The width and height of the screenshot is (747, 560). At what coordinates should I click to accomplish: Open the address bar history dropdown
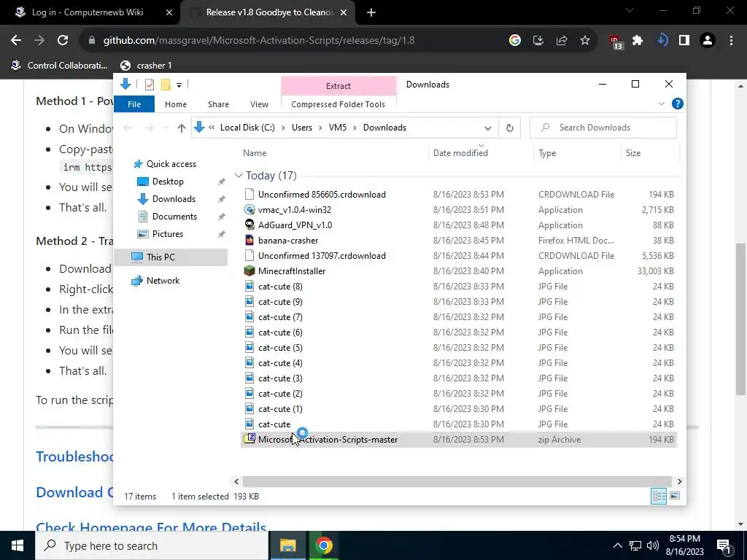pos(488,128)
